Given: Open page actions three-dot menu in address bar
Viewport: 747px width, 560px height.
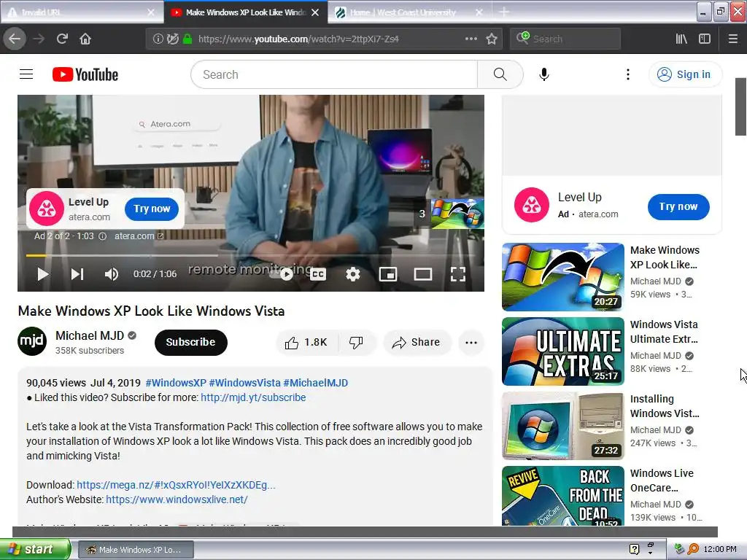Looking at the screenshot, I should click(x=471, y=39).
